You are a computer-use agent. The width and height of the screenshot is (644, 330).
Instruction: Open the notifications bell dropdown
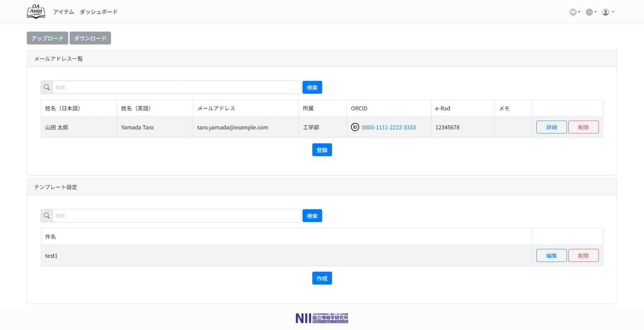574,12
